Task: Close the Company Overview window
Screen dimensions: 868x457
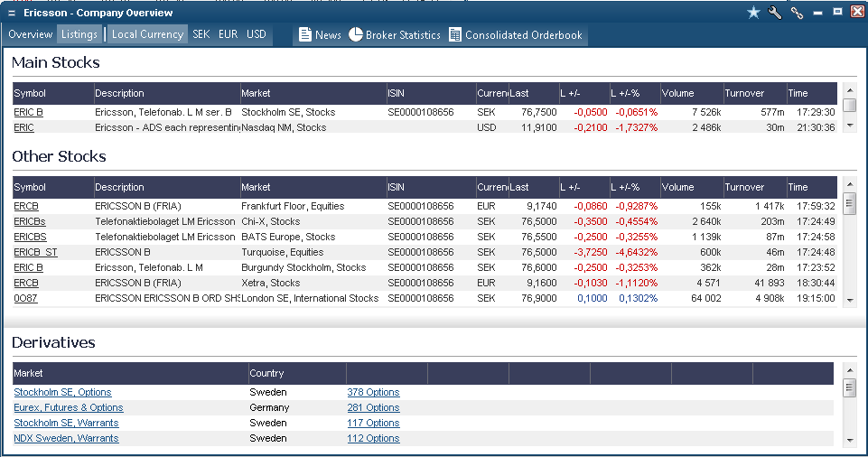Action: 857,12
